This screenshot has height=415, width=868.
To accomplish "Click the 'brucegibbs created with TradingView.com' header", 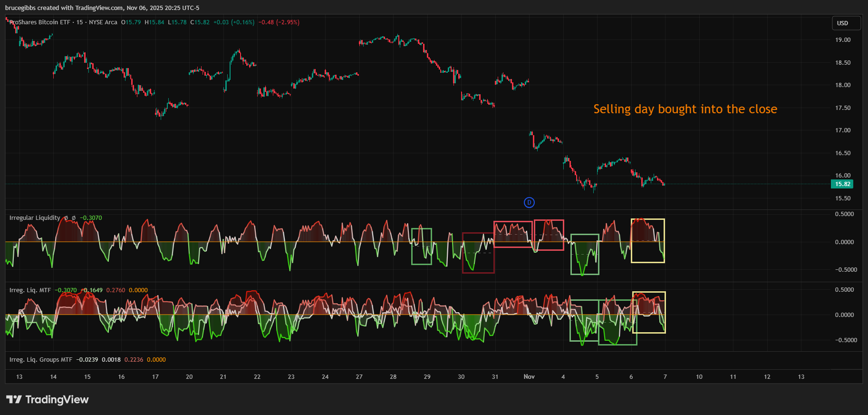I will pyautogui.click(x=102, y=8).
